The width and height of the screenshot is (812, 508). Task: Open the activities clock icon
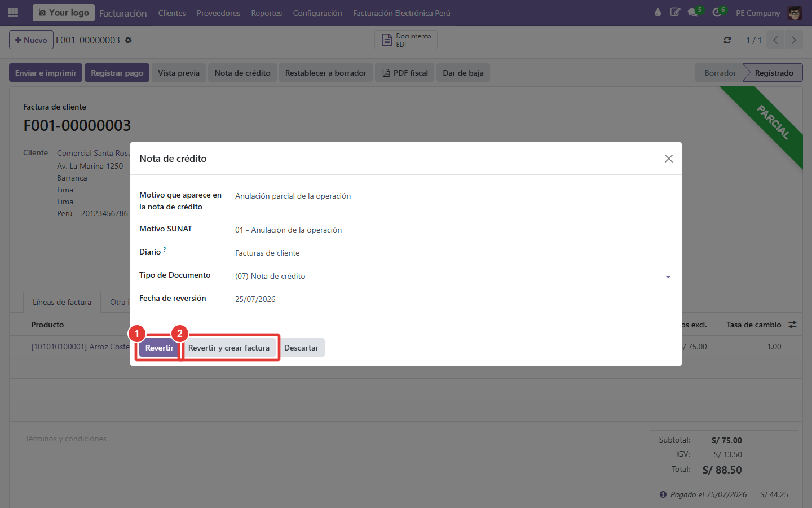click(717, 12)
